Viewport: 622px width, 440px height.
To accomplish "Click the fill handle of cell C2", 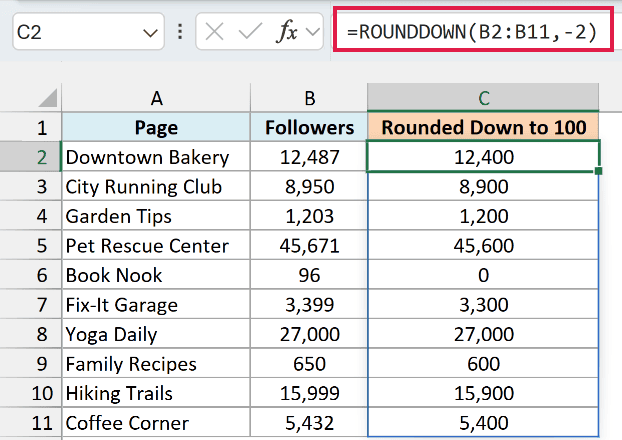I will [599, 171].
